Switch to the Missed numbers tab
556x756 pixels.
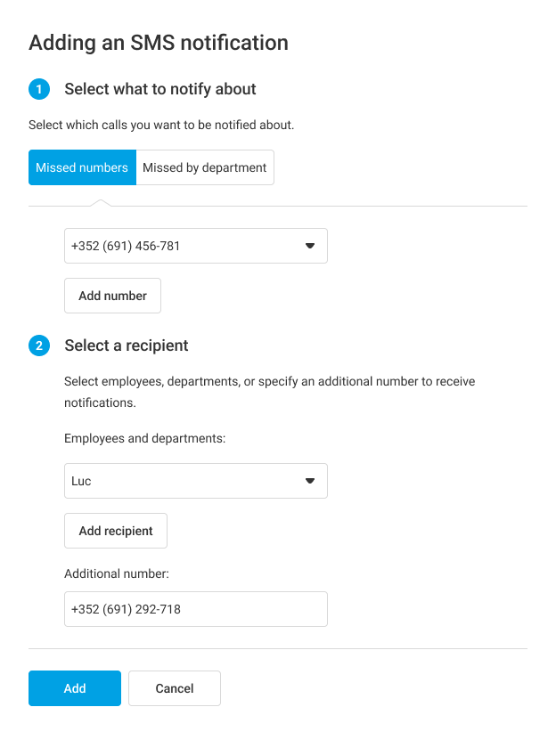82,167
